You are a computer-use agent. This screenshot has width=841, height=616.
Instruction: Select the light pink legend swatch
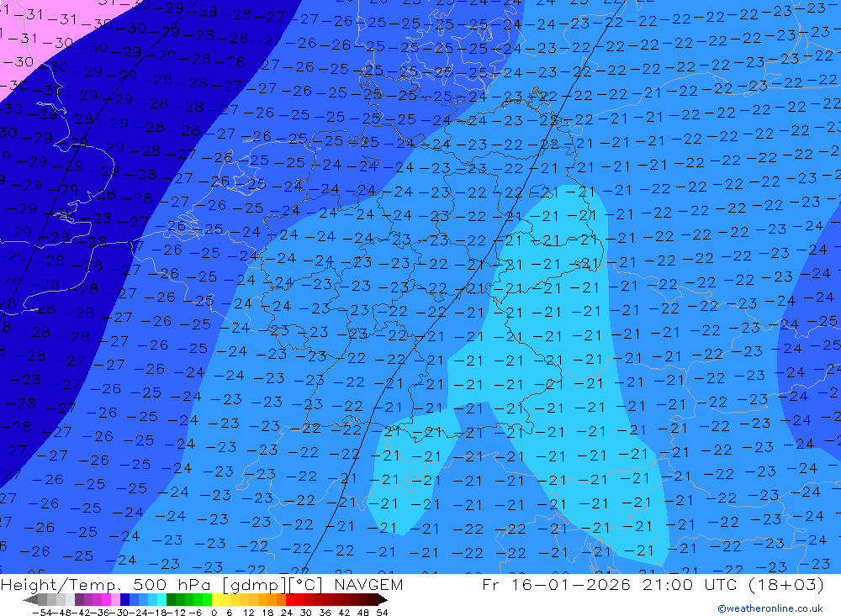point(115,599)
